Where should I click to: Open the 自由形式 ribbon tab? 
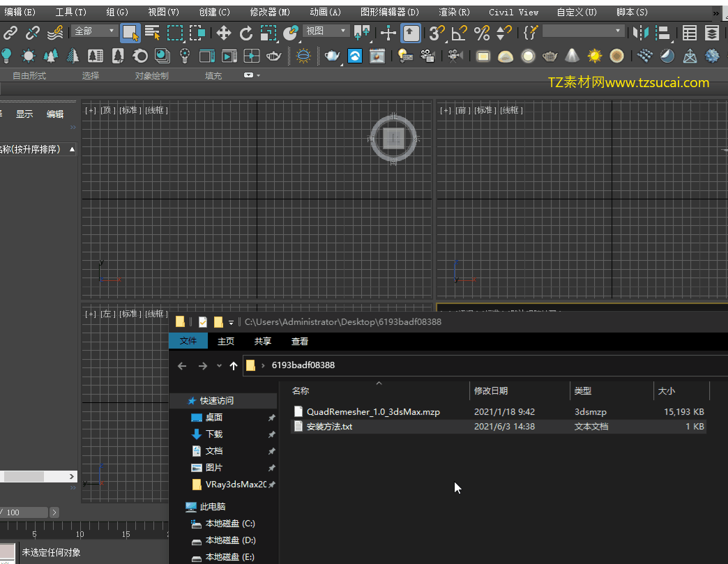click(29, 76)
